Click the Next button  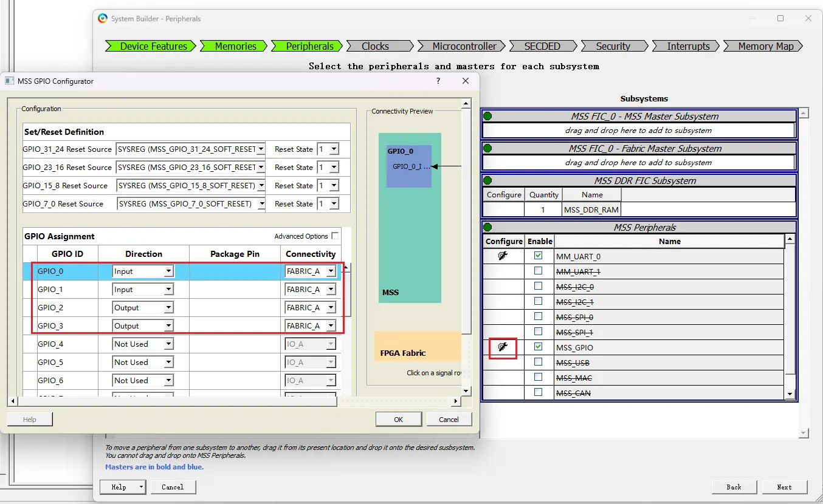[x=783, y=487]
